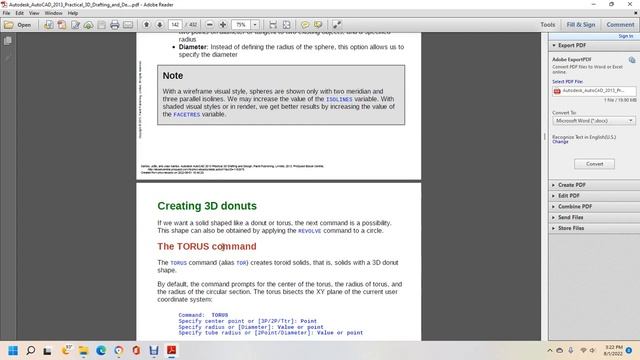Open Microsoft Office from the taskbar
The height and width of the screenshot is (360, 640).
tap(136, 351)
